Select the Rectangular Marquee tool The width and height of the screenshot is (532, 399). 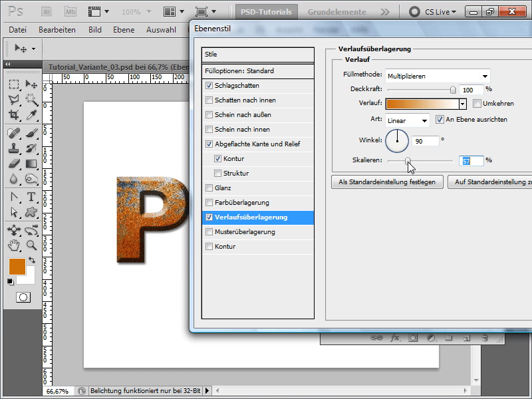(14, 84)
